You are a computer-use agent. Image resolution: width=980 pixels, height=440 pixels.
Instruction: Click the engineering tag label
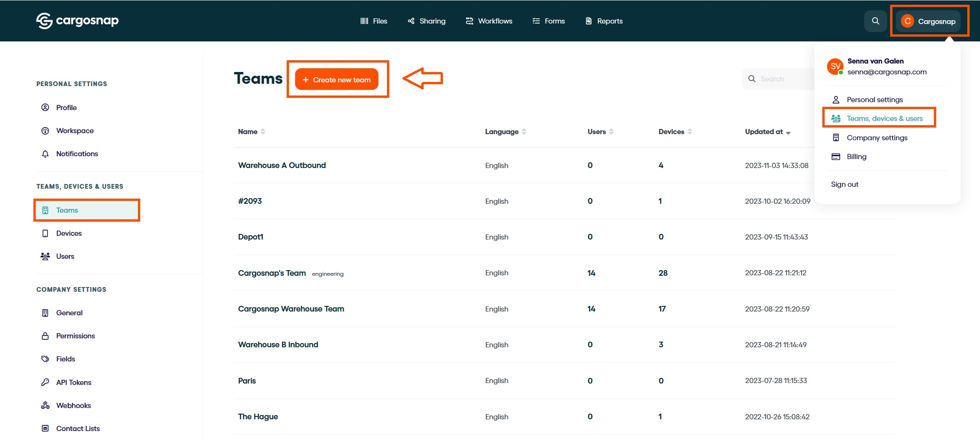(x=328, y=274)
